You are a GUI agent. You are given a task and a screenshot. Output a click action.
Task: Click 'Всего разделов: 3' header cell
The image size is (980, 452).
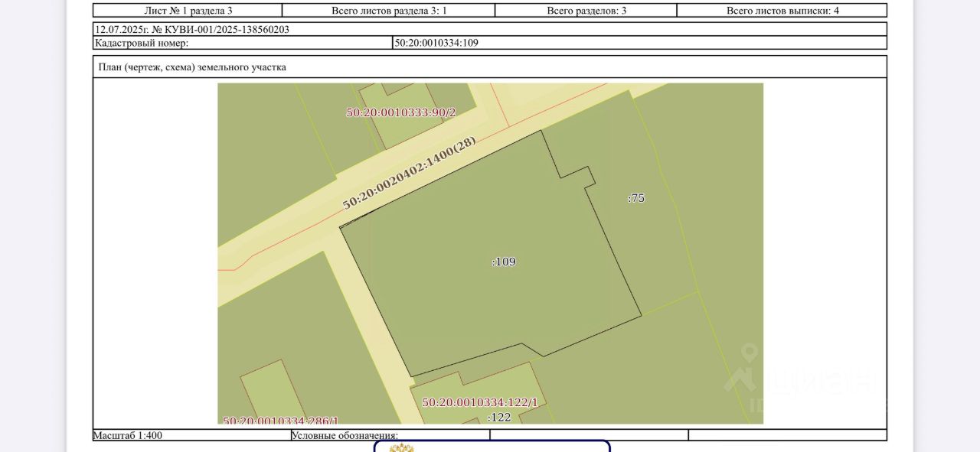pos(586,11)
